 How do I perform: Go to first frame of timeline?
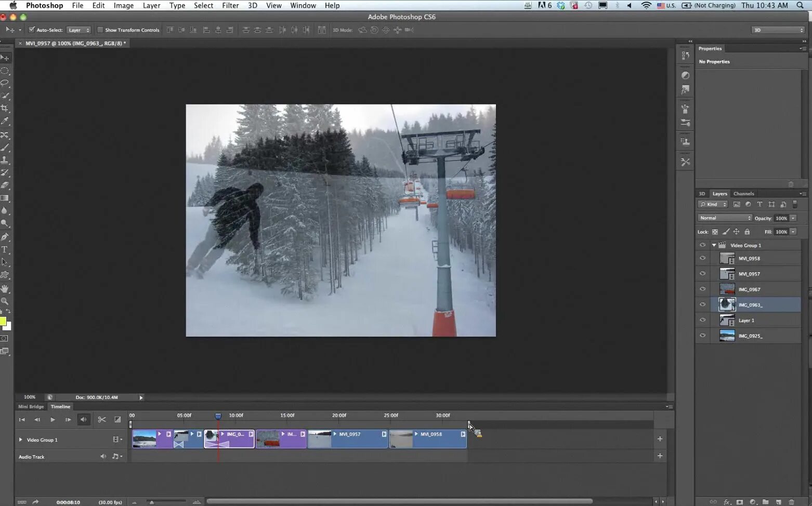(x=22, y=419)
